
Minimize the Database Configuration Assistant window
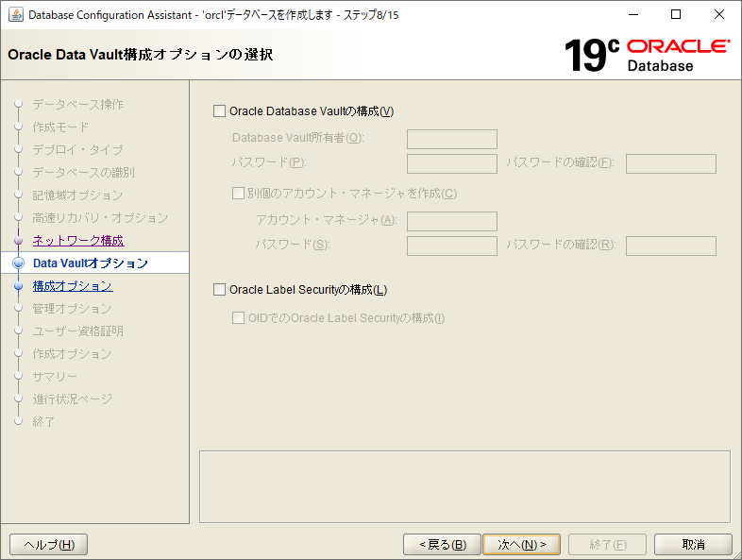click(633, 15)
